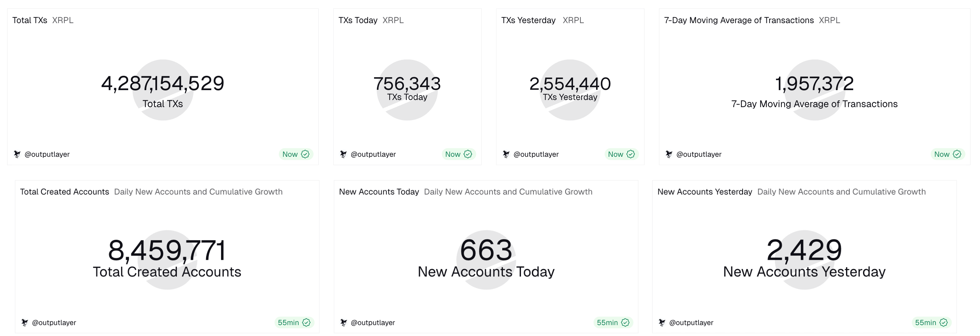
Task: Click verified checkmark on New Accounts Yesterday card
Action: click(944, 323)
